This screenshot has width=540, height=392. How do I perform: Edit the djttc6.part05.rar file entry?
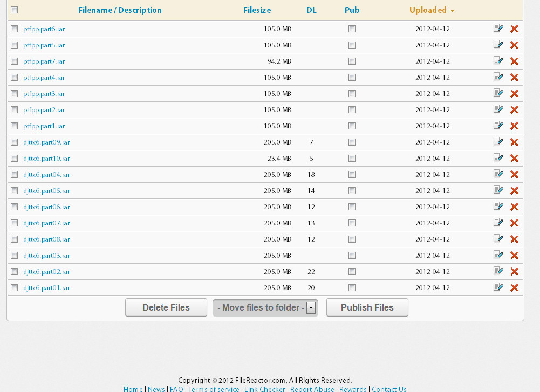[x=498, y=190]
